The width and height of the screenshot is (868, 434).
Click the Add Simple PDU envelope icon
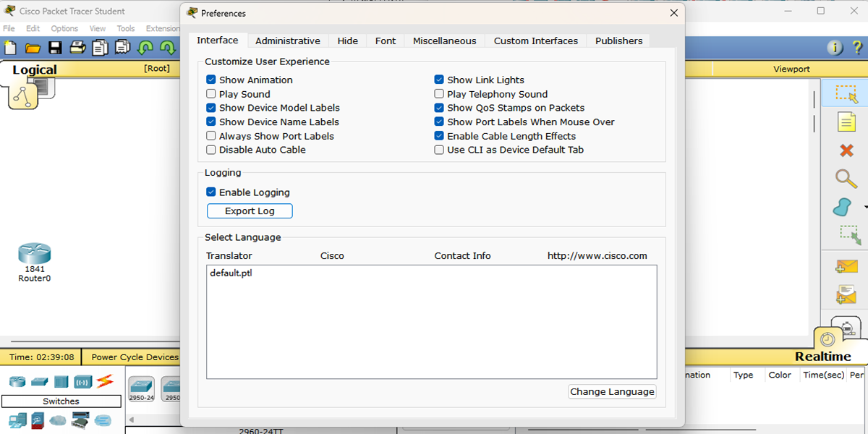[846, 266]
